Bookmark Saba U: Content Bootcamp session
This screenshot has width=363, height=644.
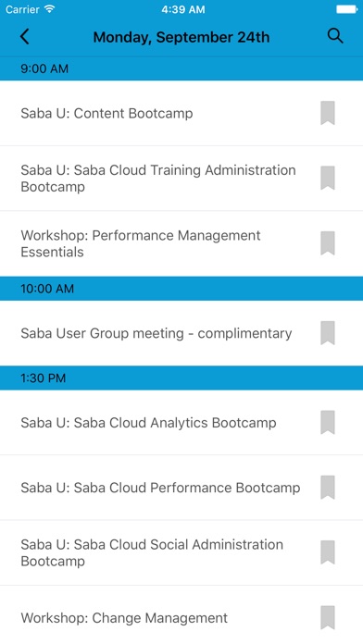328,113
